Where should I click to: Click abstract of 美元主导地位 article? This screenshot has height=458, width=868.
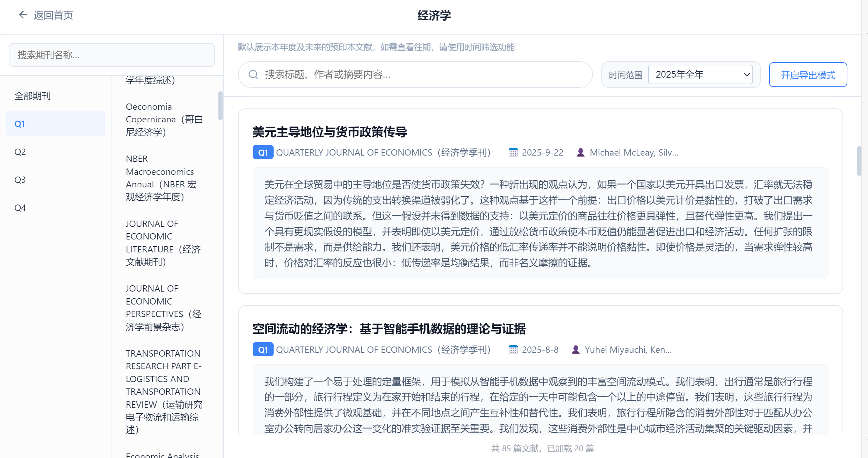[540, 223]
